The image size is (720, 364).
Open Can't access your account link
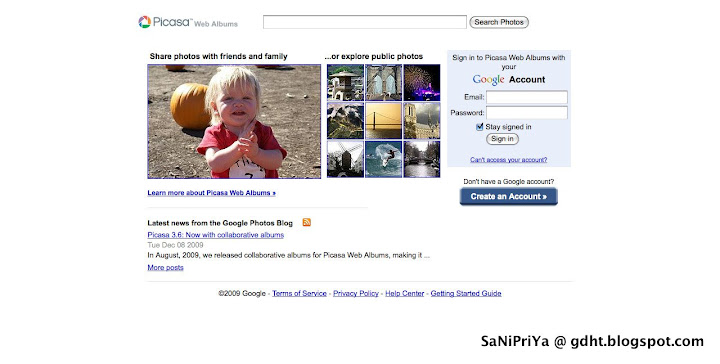coord(508,160)
